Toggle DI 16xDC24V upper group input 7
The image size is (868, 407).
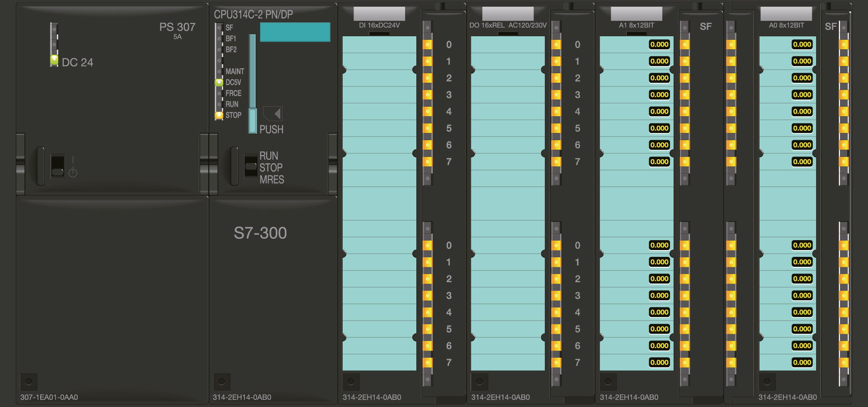pyautogui.click(x=428, y=161)
